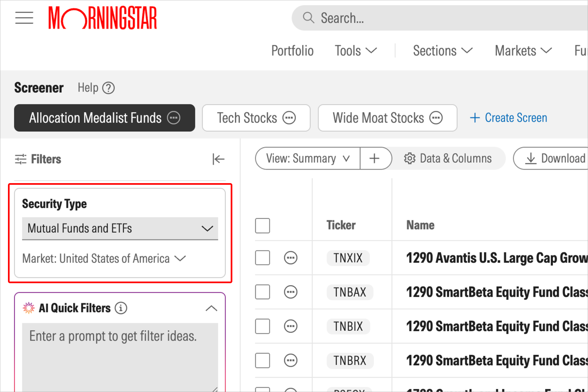Image resolution: width=588 pixels, height=392 pixels.
Task: Open the hamburger navigation menu
Action: (24, 18)
